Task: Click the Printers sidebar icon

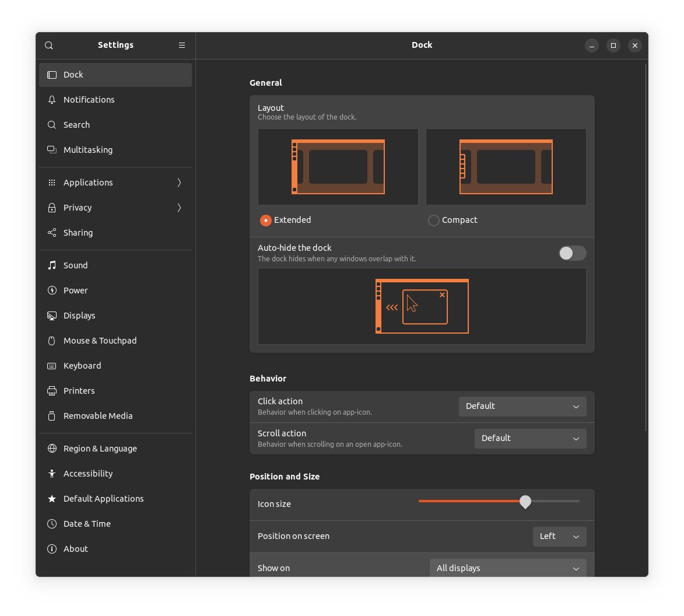Action: click(52, 390)
